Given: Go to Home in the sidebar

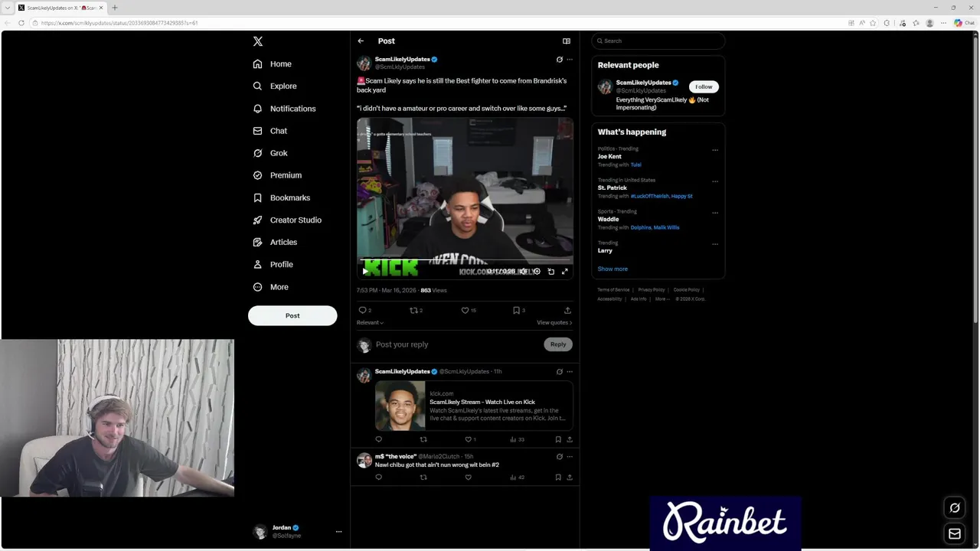Looking at the screenshot, I should (273, 64).
